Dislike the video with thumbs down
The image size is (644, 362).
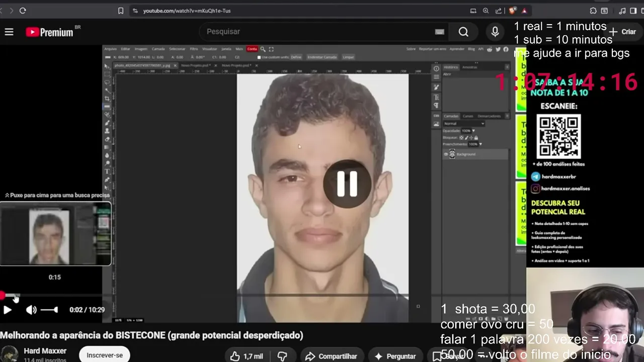point(283,356)
